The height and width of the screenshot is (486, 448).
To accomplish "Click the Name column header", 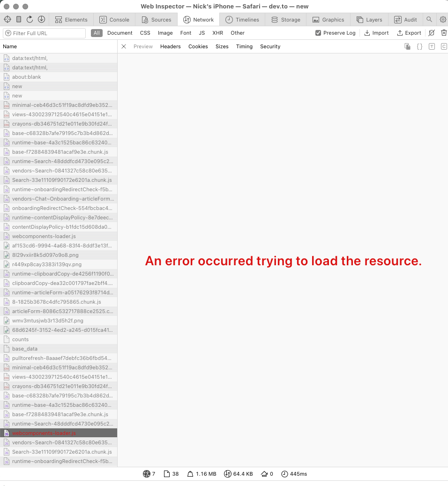I will [x=59, y=46].
